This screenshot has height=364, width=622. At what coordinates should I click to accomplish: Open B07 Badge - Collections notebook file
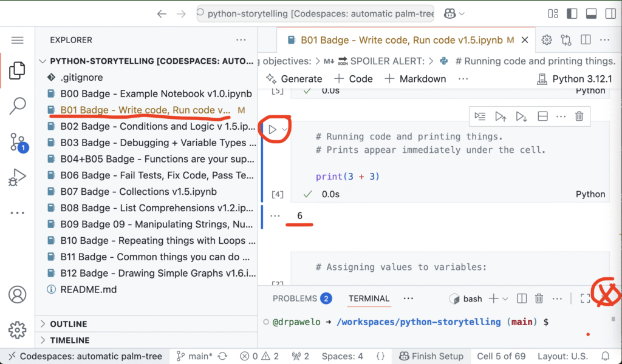click(x=138, y=191)
